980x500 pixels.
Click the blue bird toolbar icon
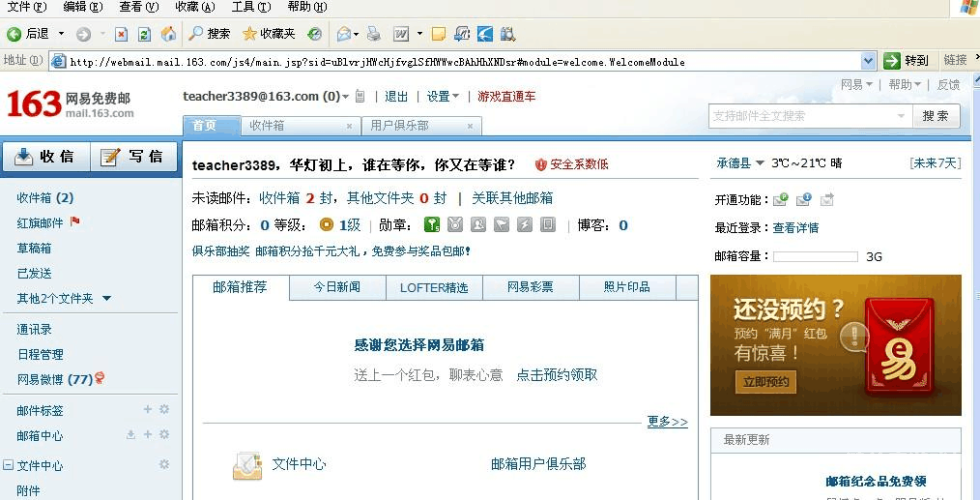485,34
